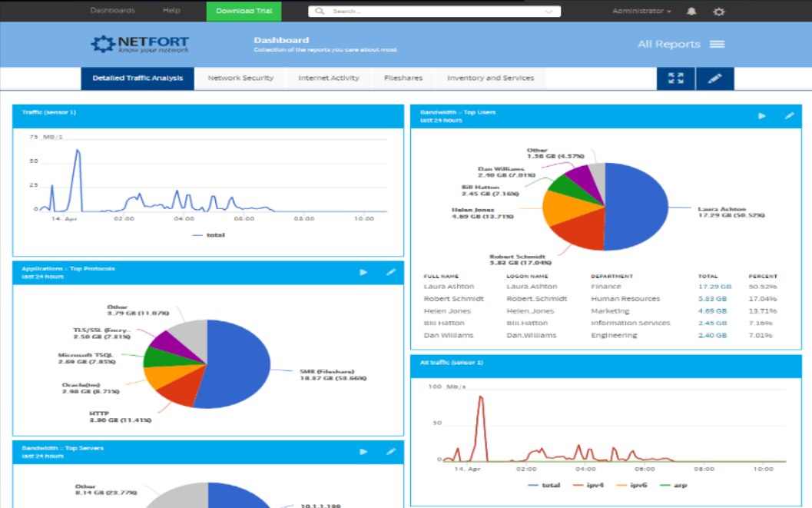Click the play icon on Bandwidth Top Servers panel

pyautogui.click(x=363, y=452)
